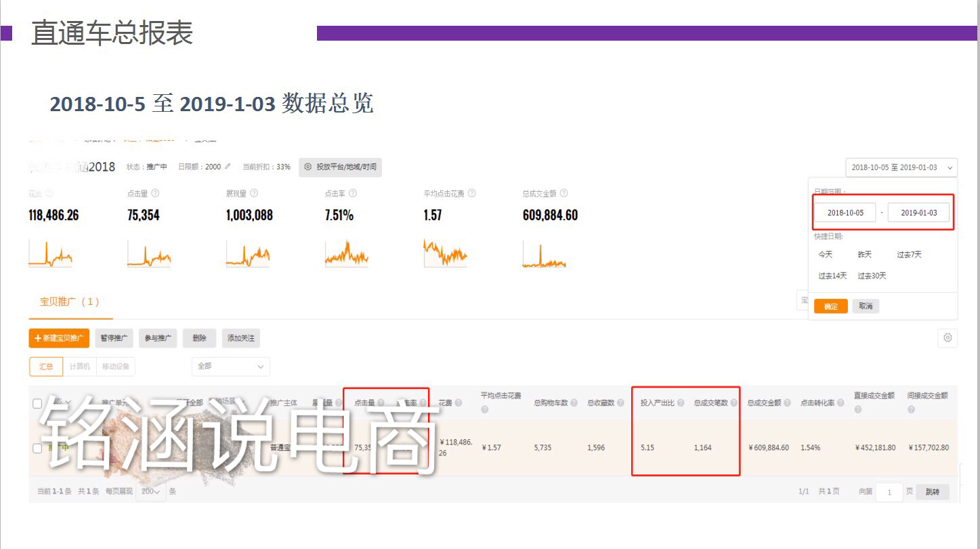Click the pencil icon to edit 日限额

tap(228, 167)
